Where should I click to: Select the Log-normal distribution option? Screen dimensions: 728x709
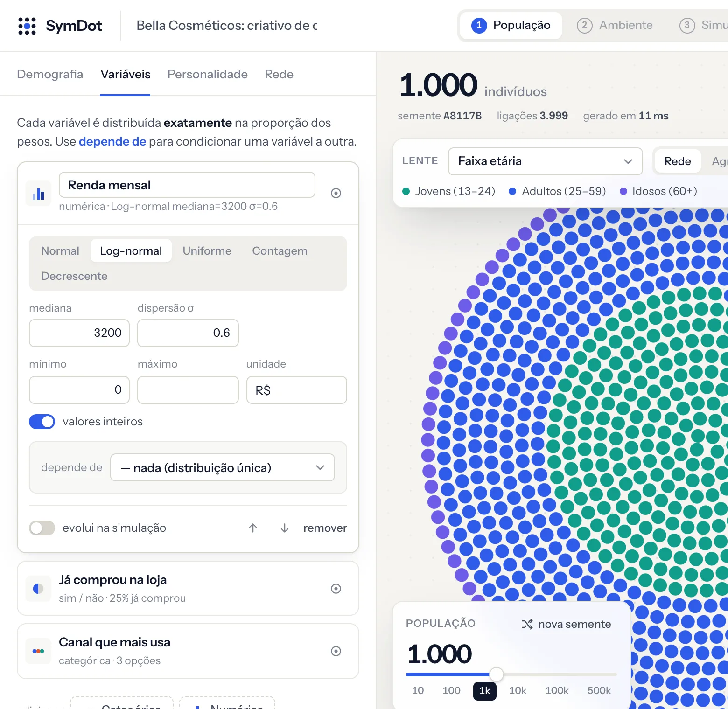131,251
